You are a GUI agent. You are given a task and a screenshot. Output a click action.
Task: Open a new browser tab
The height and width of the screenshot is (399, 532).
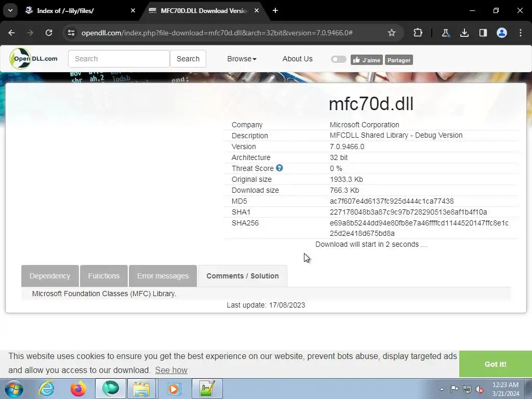(x=275, y=10)
